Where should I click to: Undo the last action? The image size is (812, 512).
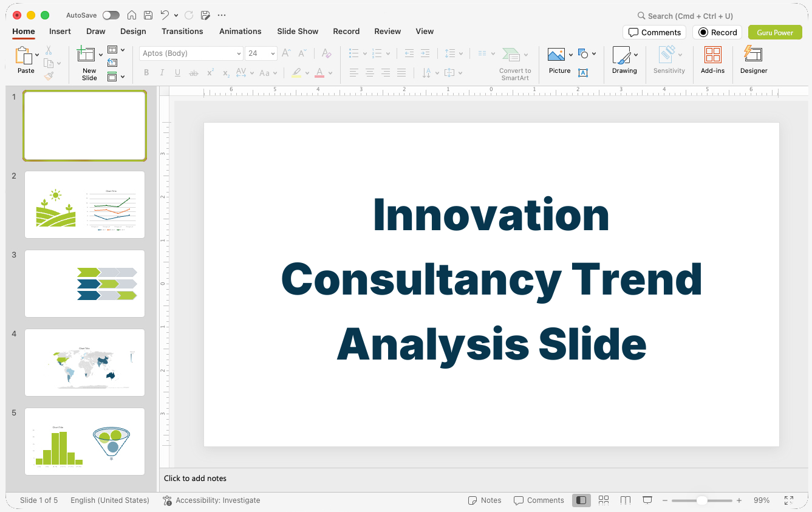click(165, 15)
